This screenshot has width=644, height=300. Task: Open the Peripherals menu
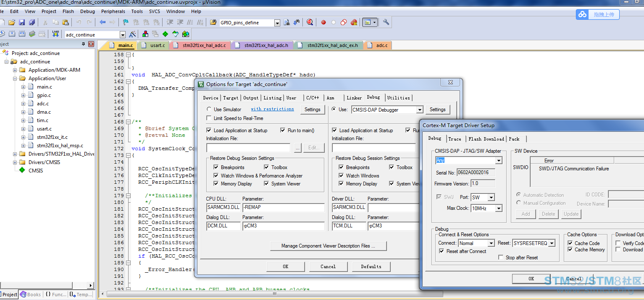[x=113, y=11]
